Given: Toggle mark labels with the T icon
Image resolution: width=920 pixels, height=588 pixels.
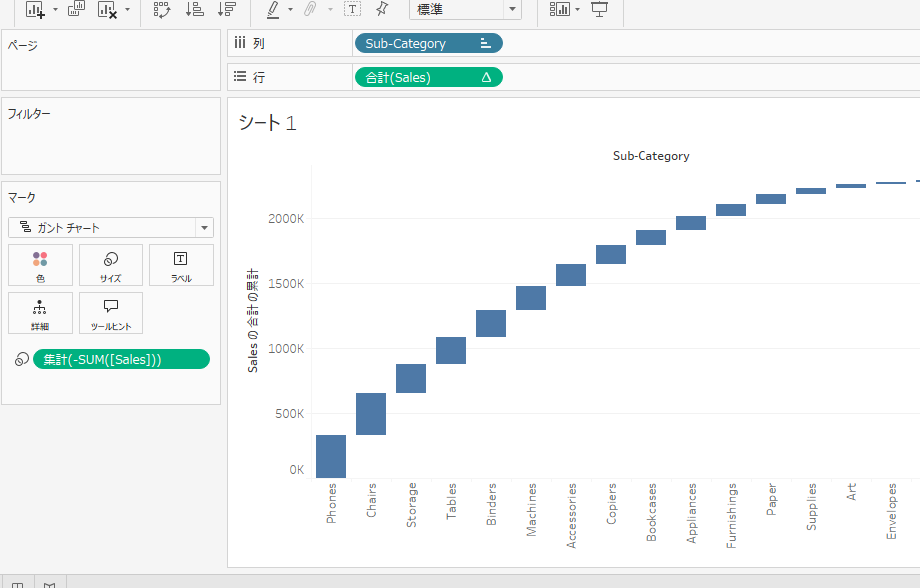Looking at the screenshot, I should tap(352, 9).
